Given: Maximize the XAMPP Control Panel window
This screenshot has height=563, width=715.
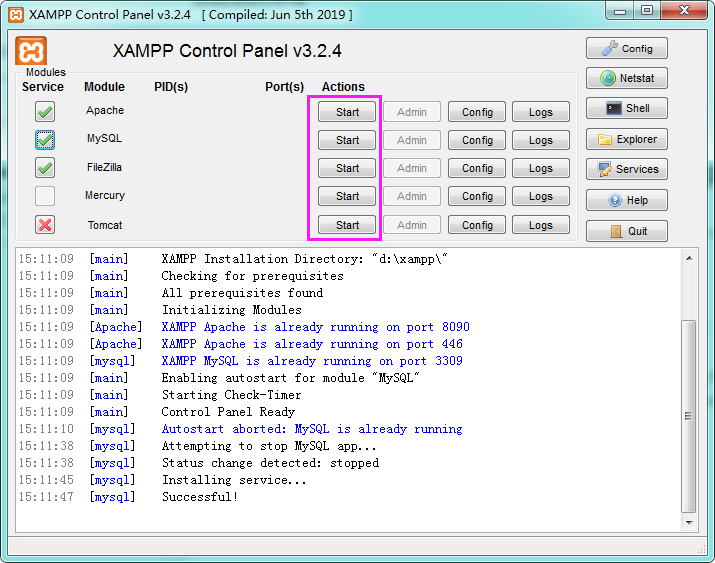Looking at the screenshot, I should click(x=647, y=11).
